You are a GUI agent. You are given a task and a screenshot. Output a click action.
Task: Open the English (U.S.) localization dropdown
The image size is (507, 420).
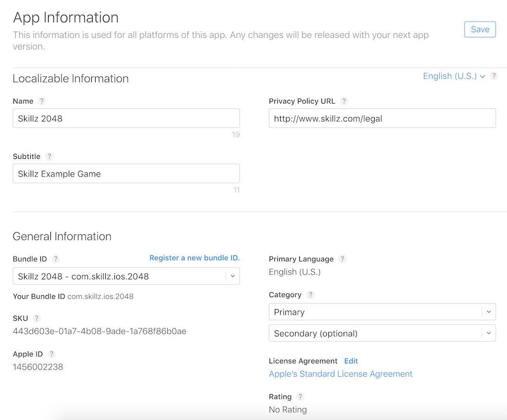(454, 76)
